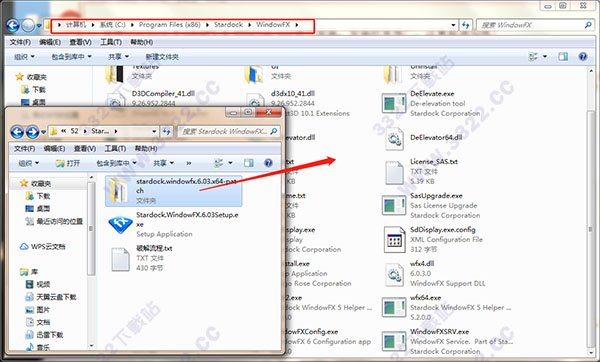Open 编辑(E) menu in the WindowFX window
This screenshot has width=600, height=362.
[50, 42]
